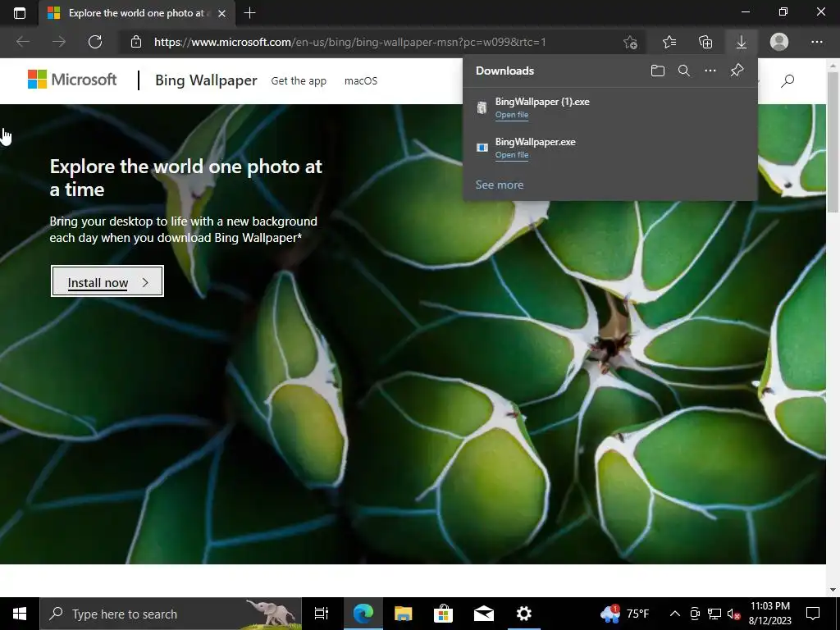Open the tab actions menu icon

(20, 13)
